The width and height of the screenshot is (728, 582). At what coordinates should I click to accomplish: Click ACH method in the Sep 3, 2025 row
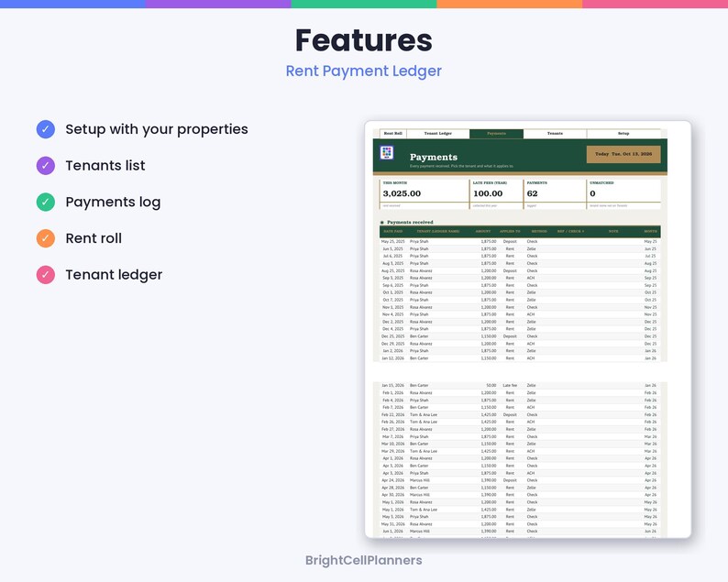click(x=530, y=278)
